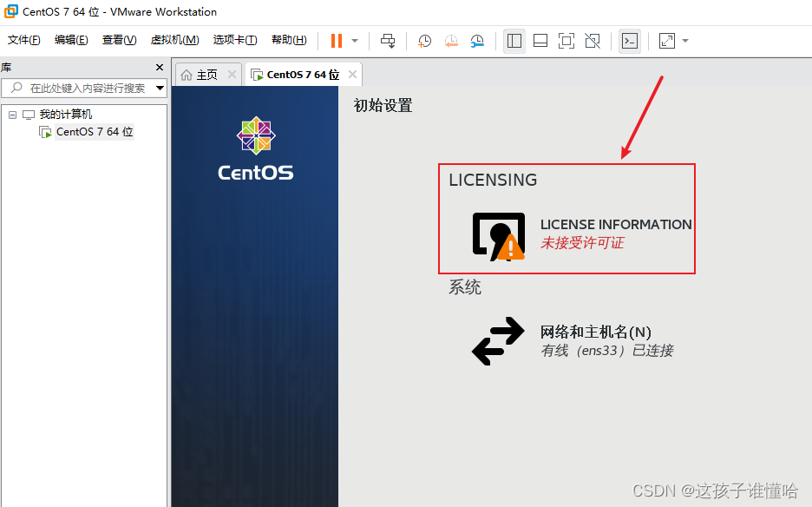Close the 主页 tab
The width and height of the screenshot is (812, 507).
(232, 75)
